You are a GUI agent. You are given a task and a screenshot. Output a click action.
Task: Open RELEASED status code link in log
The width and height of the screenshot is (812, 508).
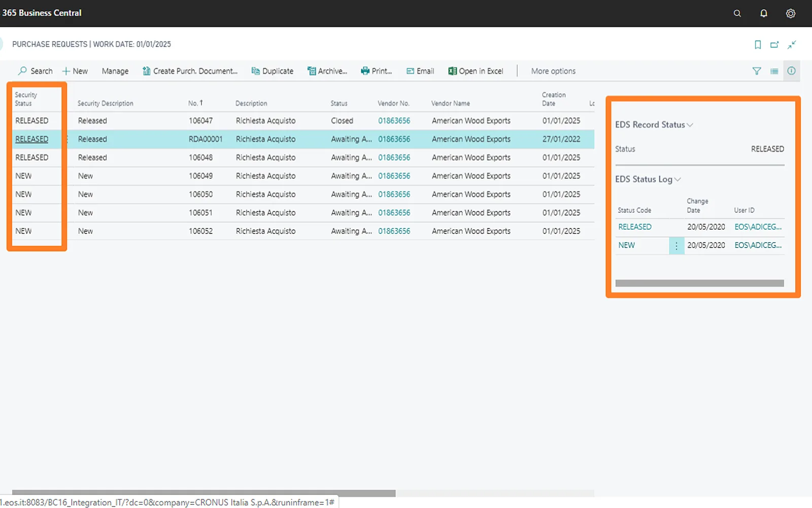click(x=635, y=227)
